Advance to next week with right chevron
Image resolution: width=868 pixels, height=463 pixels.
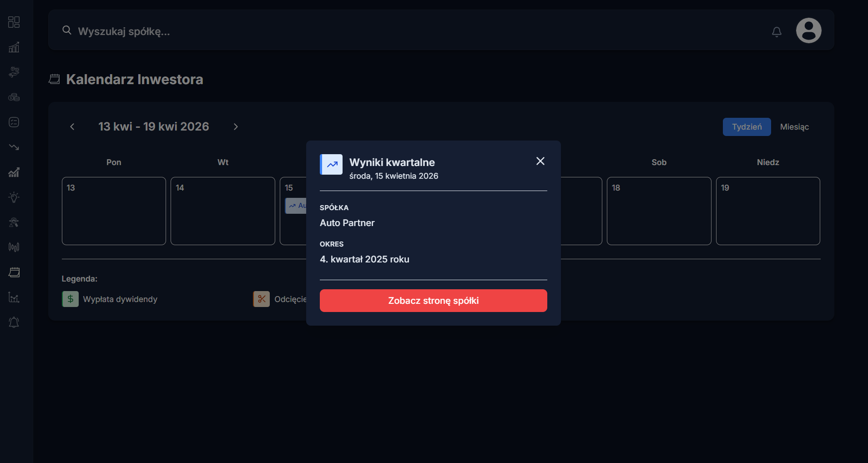(x=236, y=127)
